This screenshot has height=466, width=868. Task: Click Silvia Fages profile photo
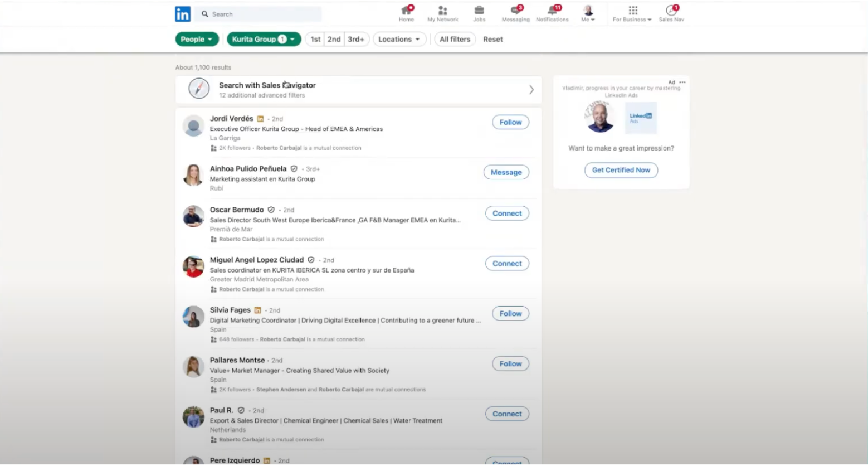193,317
